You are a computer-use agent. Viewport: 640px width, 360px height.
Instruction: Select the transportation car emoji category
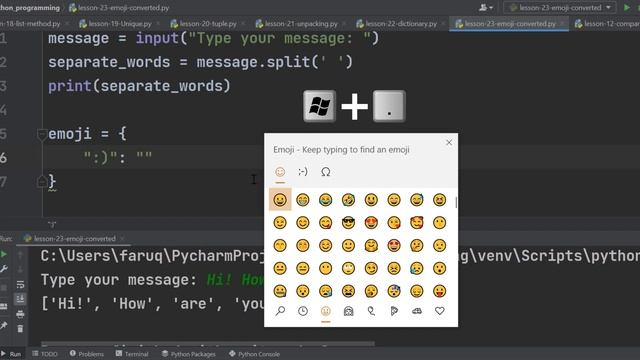coord(417,311)
